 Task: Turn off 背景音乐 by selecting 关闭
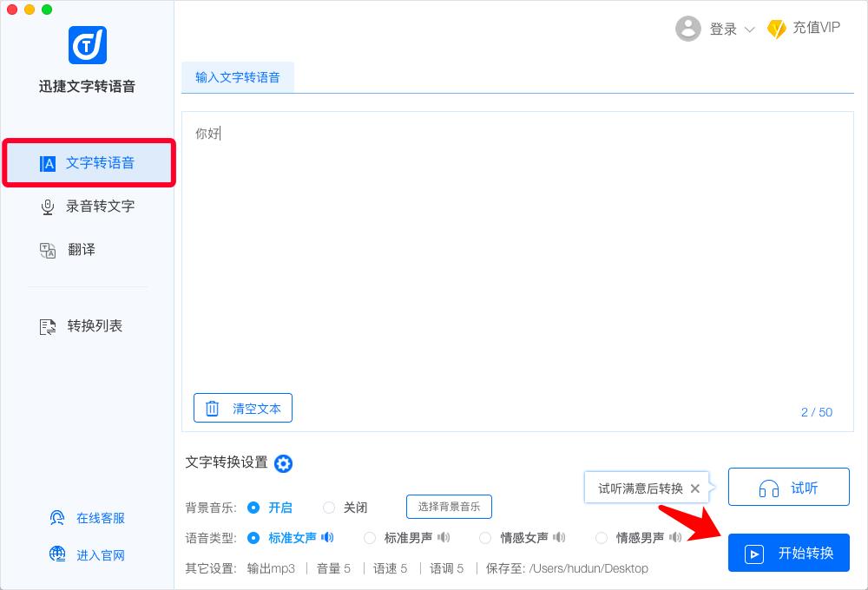click(x=330, y=507)
